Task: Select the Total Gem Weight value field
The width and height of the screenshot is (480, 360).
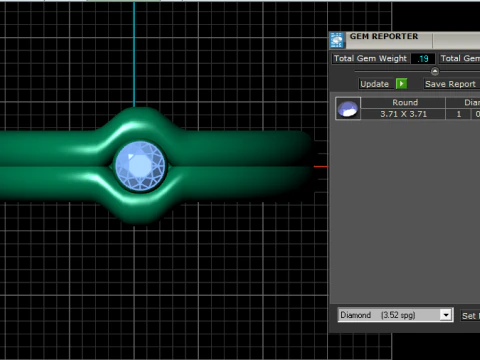Action: point(423,59)
